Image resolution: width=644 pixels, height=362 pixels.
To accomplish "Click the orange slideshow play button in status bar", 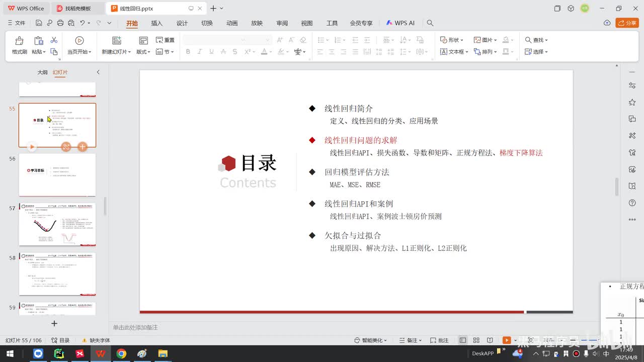I will (506, 340).
